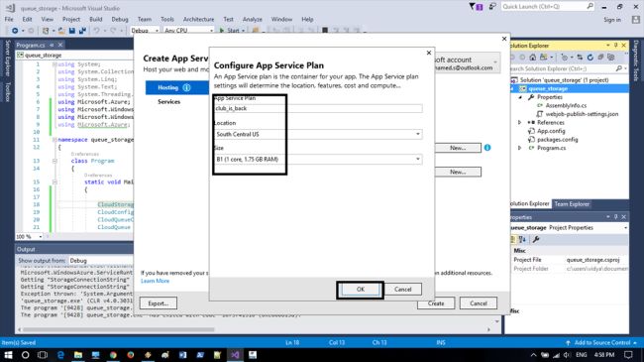The width and height of the screenshot is (644, 362).
Task: Select the Services tab in Create App Service
Action: point(168,101)
